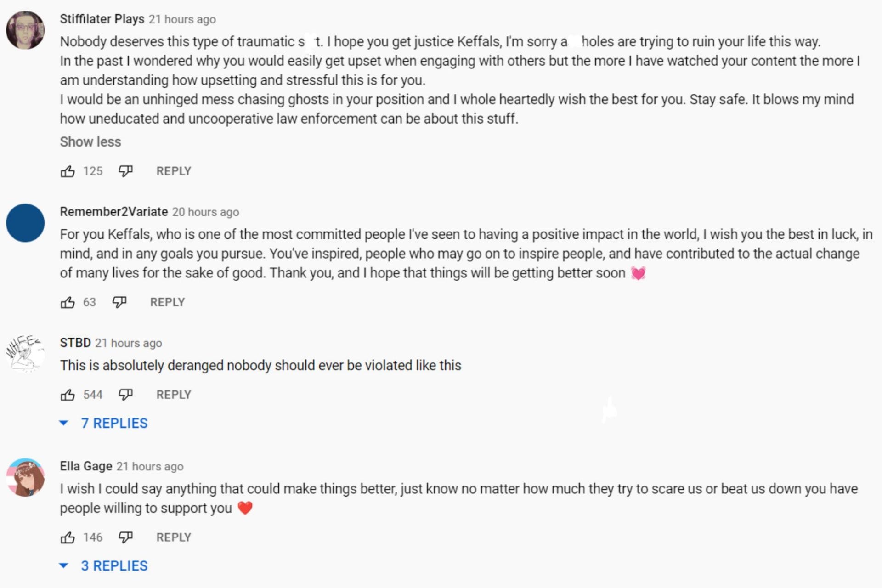Like the Stiffilater Plays comment
The height and width of the screenshot is (588, 882).
68,171
